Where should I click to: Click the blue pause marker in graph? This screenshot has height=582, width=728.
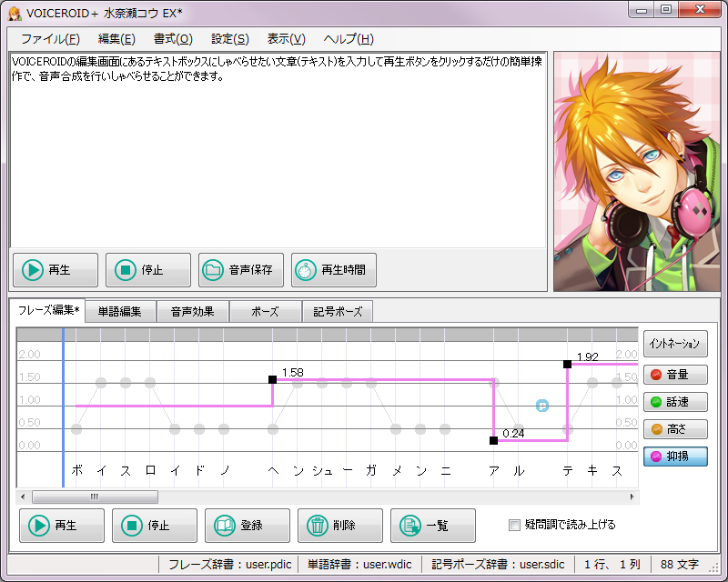542,406
